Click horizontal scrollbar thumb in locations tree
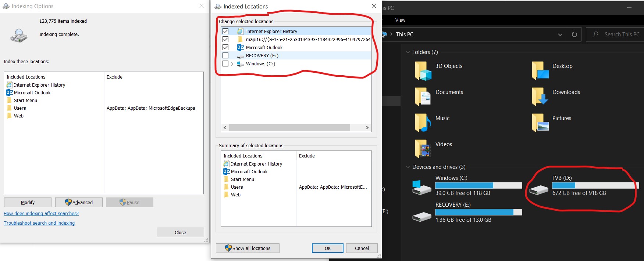 click(x=289, y=127)
